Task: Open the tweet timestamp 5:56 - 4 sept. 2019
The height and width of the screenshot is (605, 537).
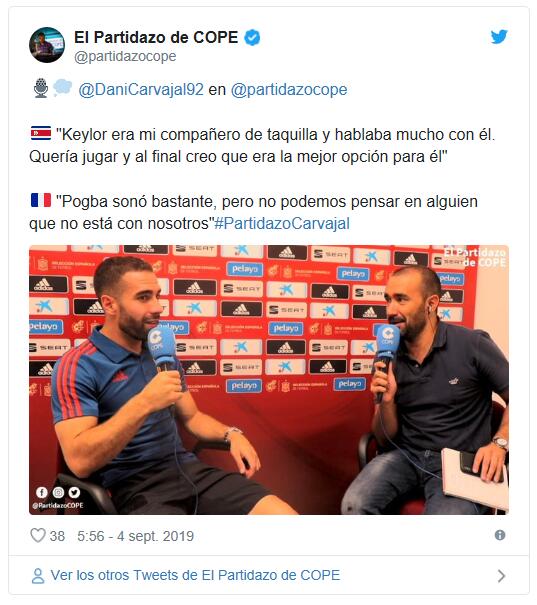Action: coord(135,536)
